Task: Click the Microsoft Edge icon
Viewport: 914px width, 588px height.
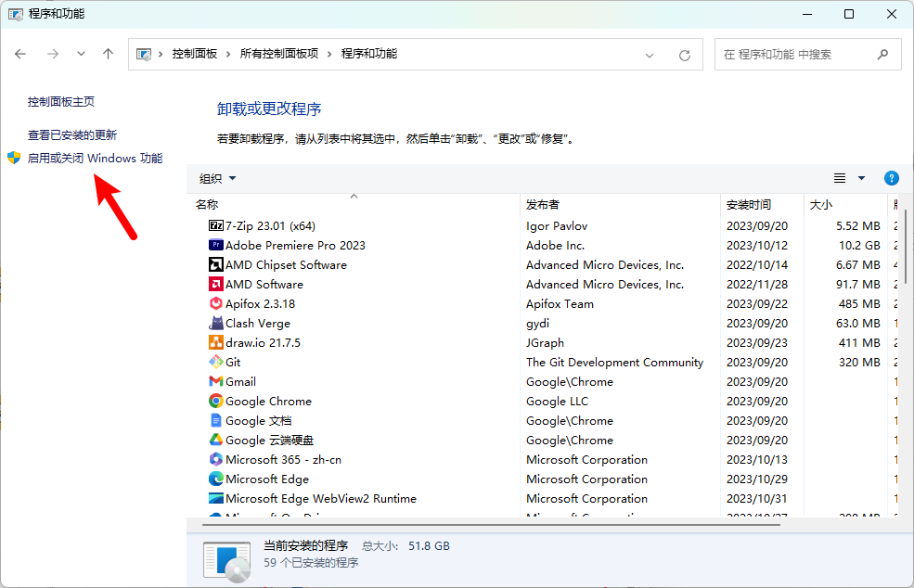Action: (215, 479)
